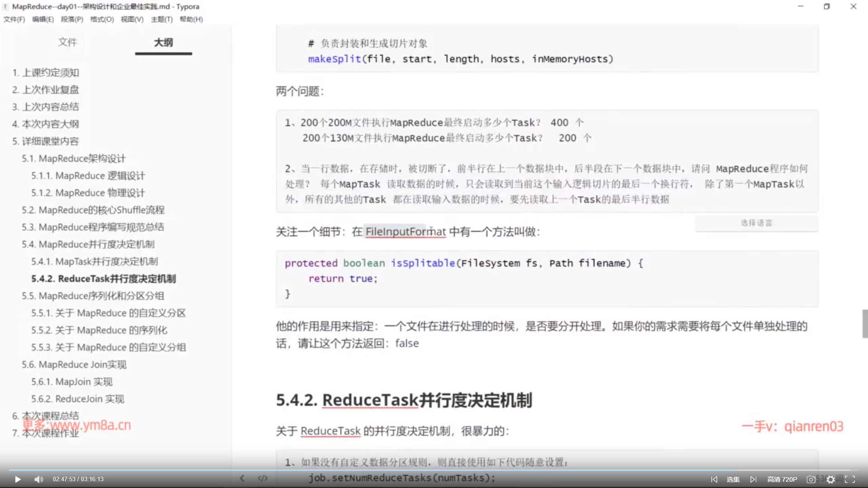Viewport: 868px width, 488px height.
Task: Switch to the 文件 sidebar tab
Action: 67,42
